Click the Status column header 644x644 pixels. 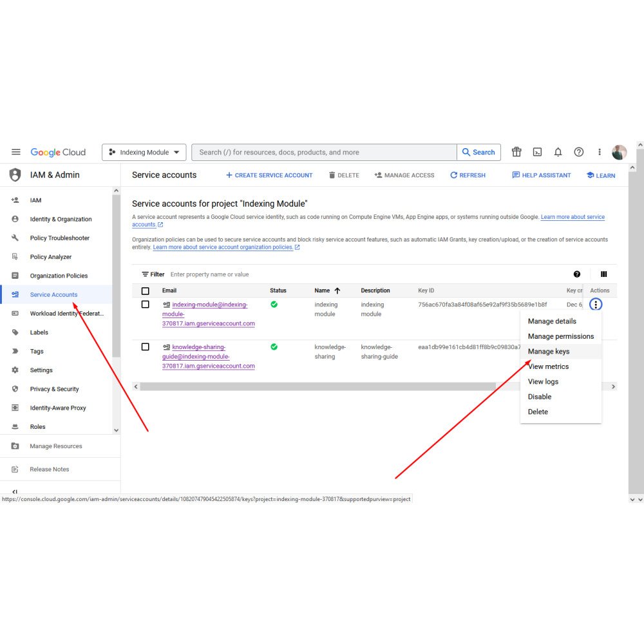pos(278,290)
